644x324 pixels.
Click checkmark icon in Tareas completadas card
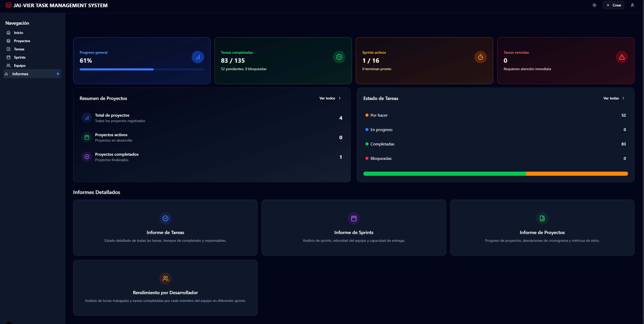(339, 57)
